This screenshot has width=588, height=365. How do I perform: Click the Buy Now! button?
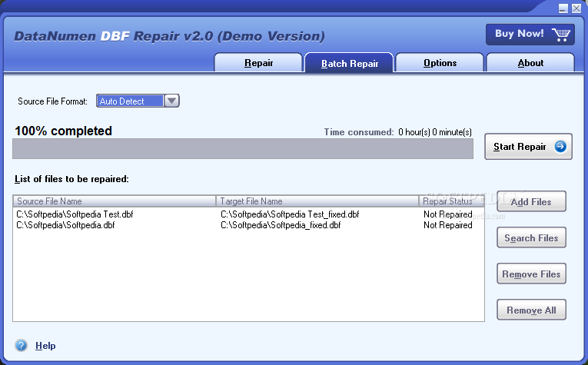530,35
